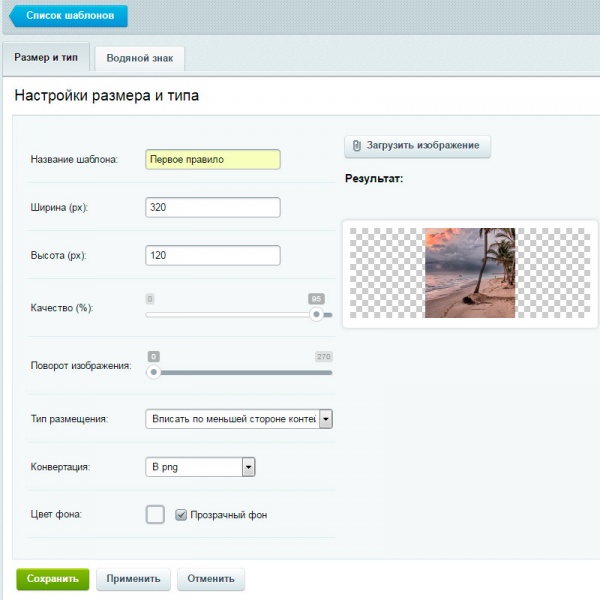Click the Название шаблона text field
This screenshot has height=600, width=600.
click(212, 159)
